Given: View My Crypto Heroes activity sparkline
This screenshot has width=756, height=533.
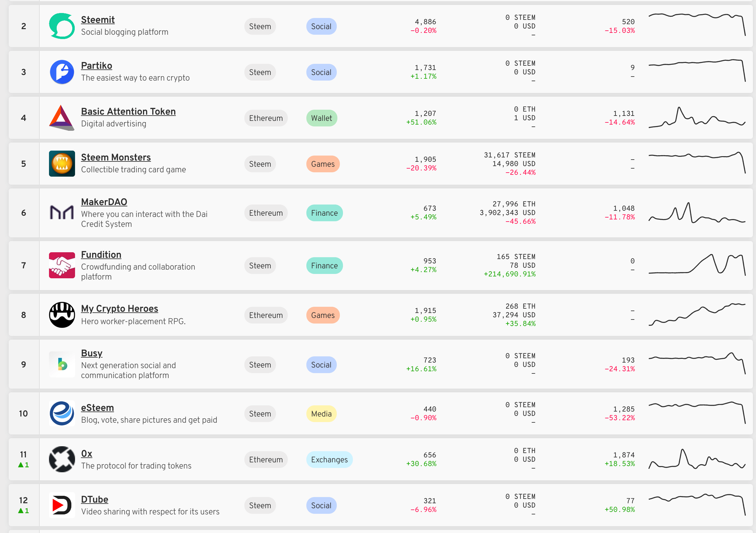Looking at the screenshot, I should point(697,314).
